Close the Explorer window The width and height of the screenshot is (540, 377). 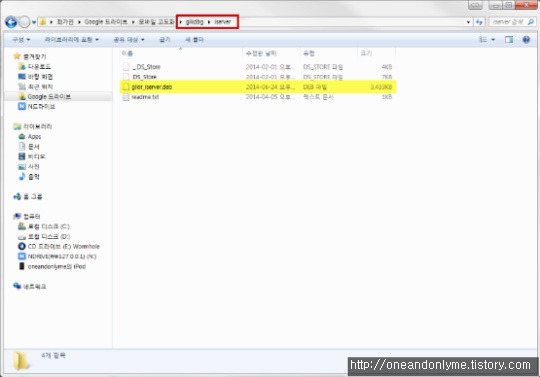(527, 5)
